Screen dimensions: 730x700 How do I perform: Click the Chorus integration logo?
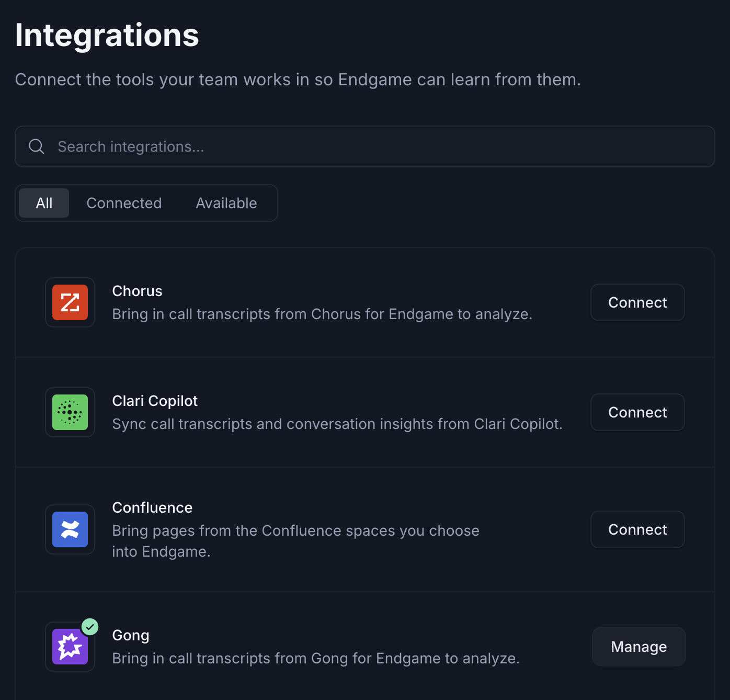pos(70,302)
